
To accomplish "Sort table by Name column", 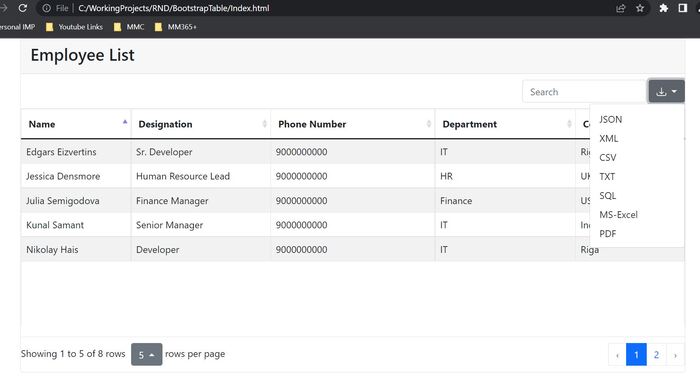I will [x=76, y=124].
